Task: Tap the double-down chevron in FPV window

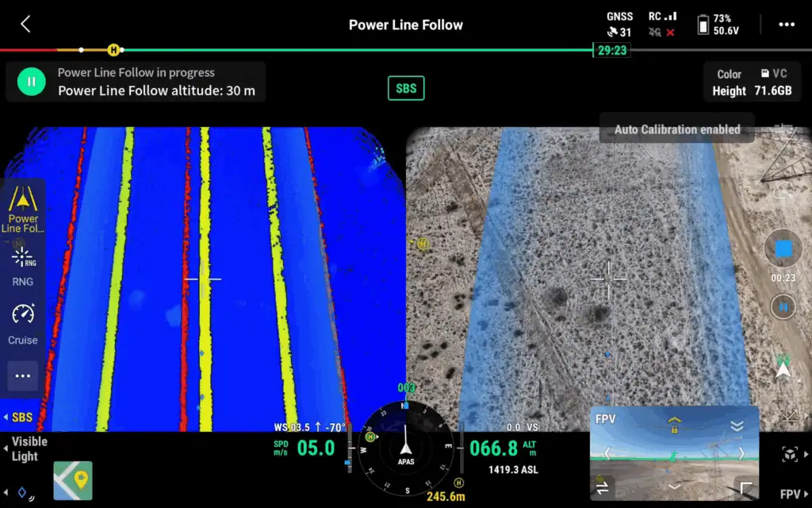Action: (737, 425)
